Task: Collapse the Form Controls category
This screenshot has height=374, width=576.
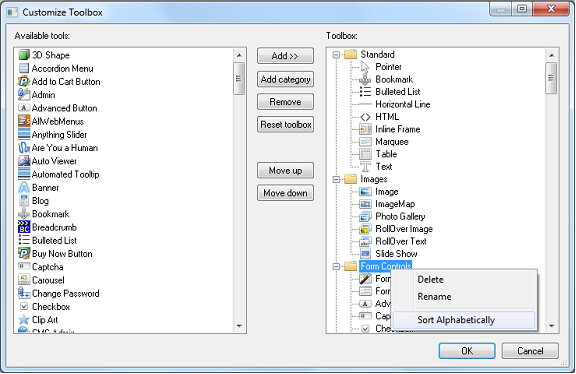Action: (x=336, y=266)
